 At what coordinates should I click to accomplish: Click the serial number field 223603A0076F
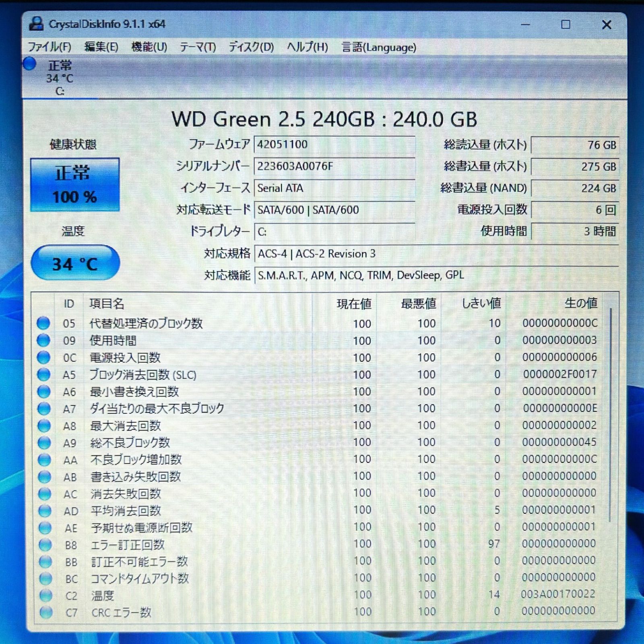point(334,166)
